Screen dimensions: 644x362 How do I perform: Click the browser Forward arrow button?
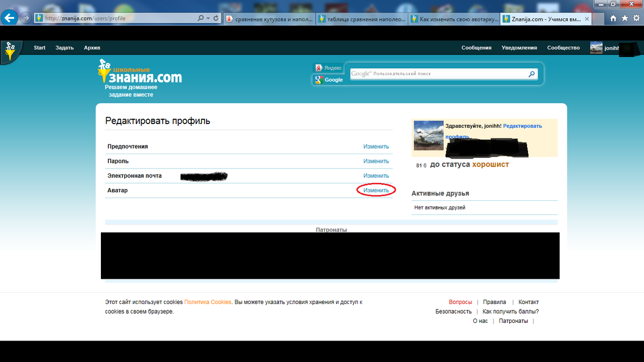point(25,18)
